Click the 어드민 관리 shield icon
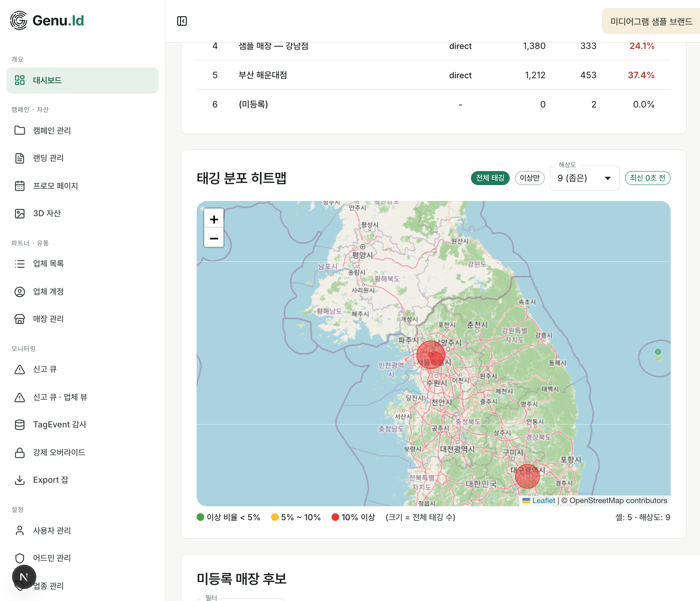The image size is (700, 601). coord(20,558)
